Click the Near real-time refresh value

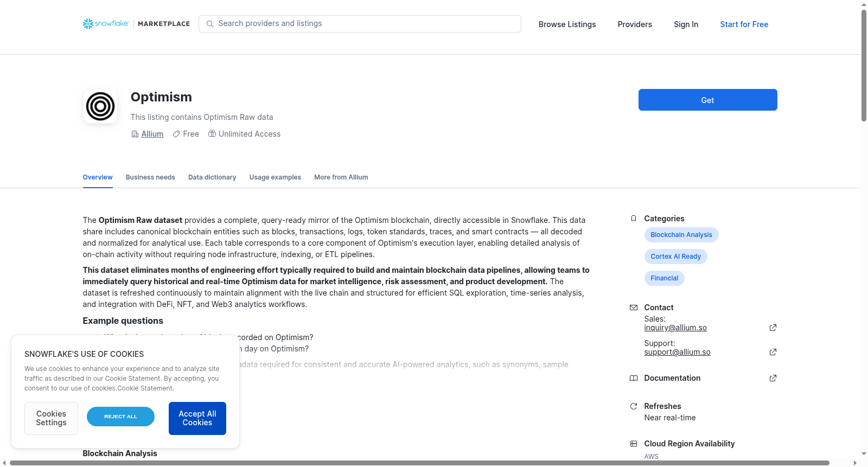[x=670, y=418]
